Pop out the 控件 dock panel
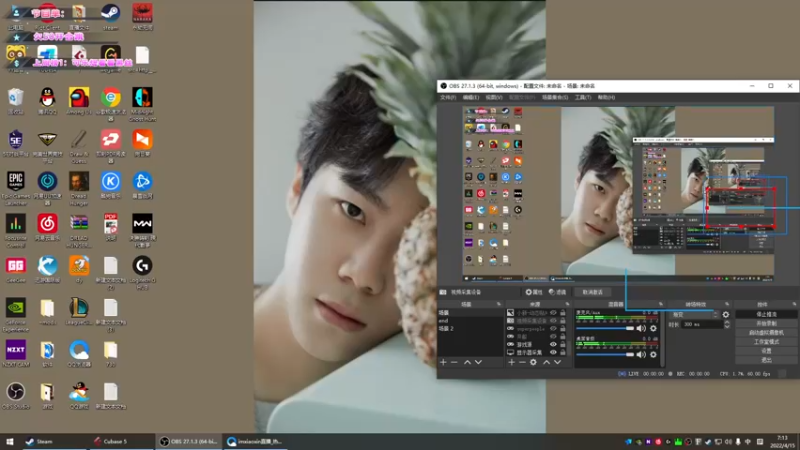Viewport: 800px width, 450px height. [x=794, y=304]
